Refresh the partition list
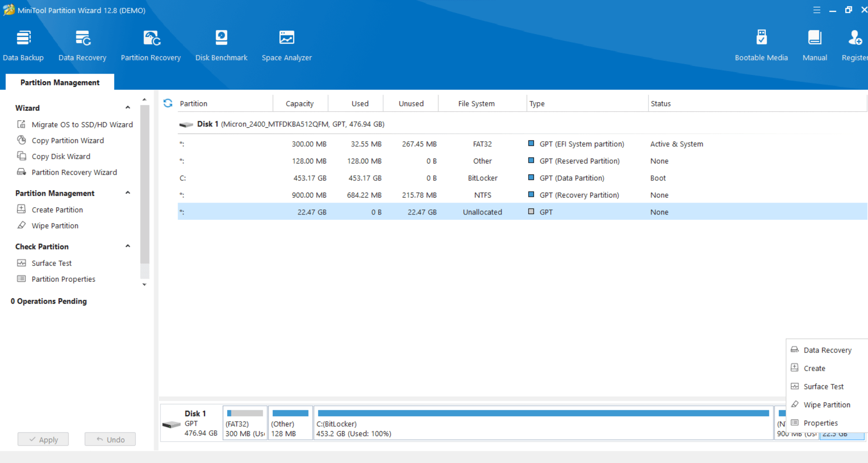 pos(168,103)
